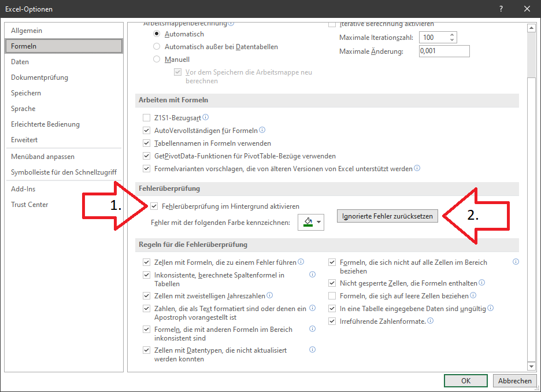The height and width of the screenshot is (392, 541).
Task: Toggle In eine Tabelle eingegebene Daten ungültig
Action: [x=332, y=309]
